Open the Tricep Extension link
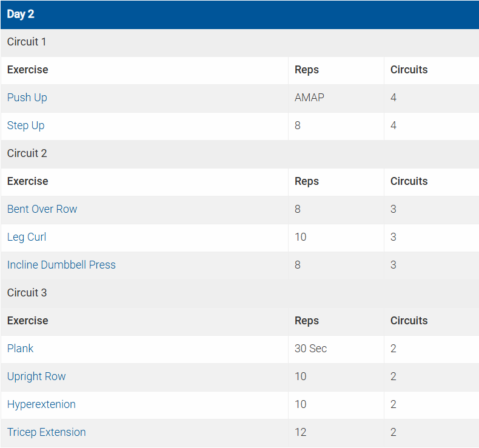 47,432
